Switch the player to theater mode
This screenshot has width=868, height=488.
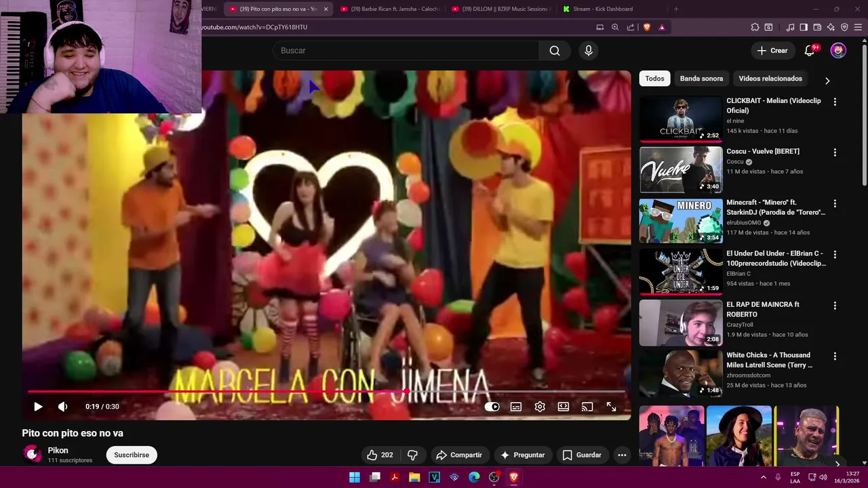564,407
